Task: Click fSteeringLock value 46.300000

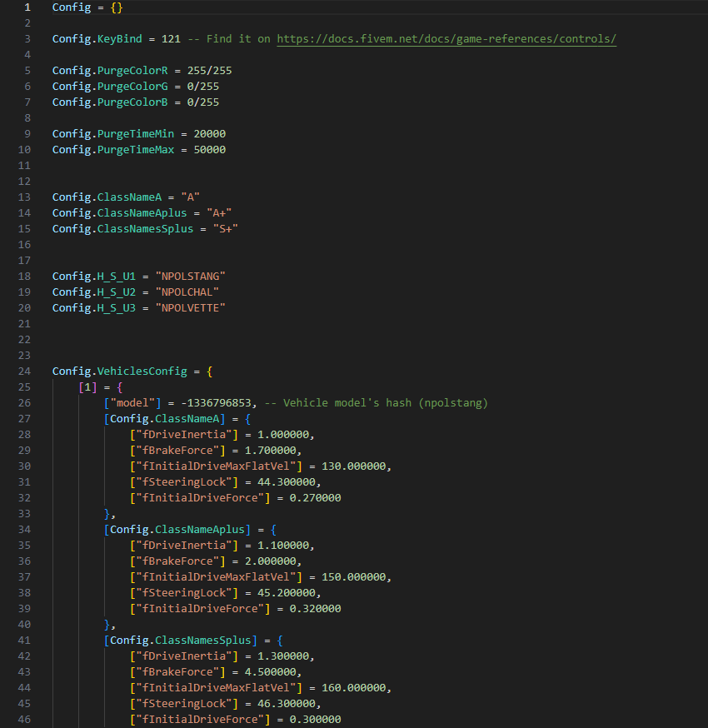Action: coord(287,703)
